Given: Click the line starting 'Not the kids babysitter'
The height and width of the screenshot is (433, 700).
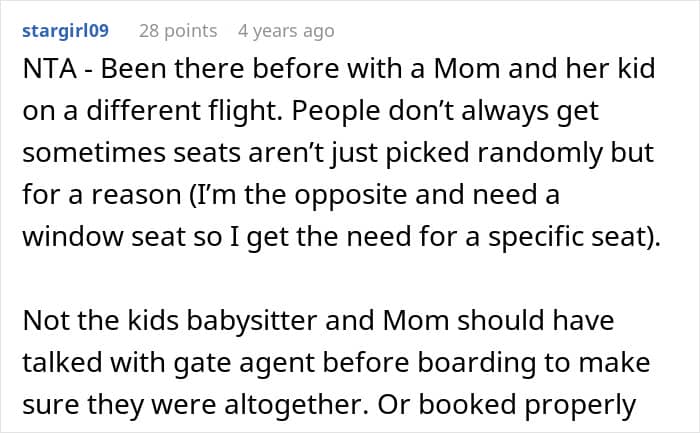Looking at the screenshot, I should coord(318,321).
